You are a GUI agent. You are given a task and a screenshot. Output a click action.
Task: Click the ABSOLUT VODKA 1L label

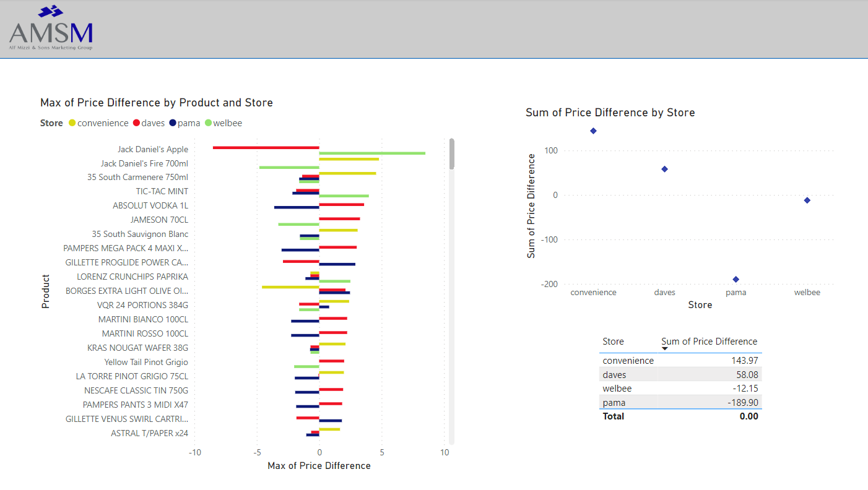click(x=150, y=205)
